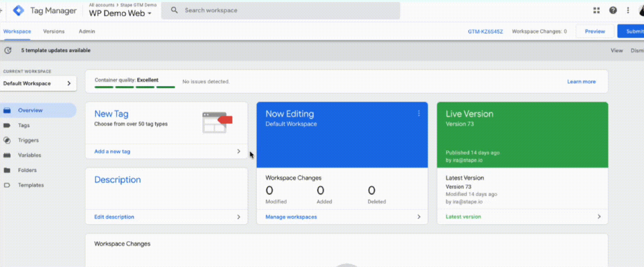Screen dimensions: 644x267
Task: Expand the Default Workspace selector chevron
Action: 69,84
